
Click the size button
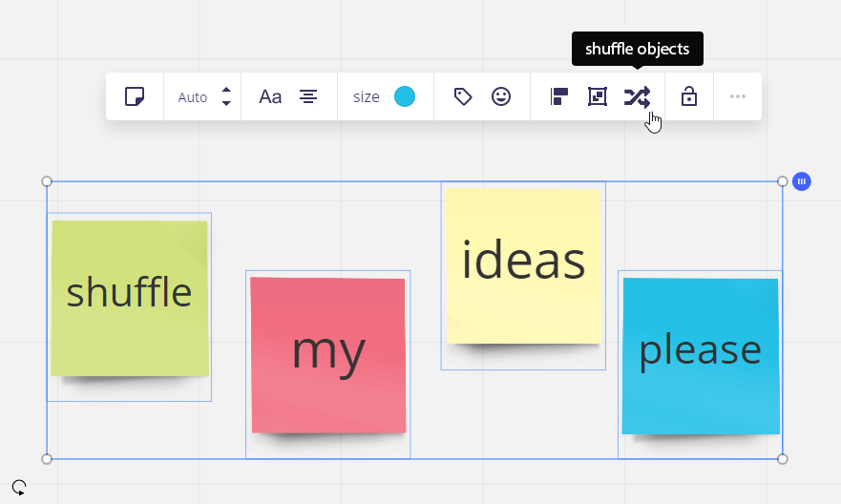point(367,97)
